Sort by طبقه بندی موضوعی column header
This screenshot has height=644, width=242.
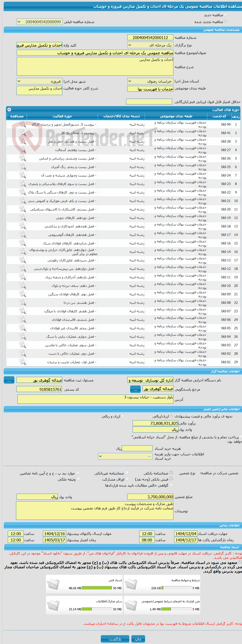click(176, 116)
